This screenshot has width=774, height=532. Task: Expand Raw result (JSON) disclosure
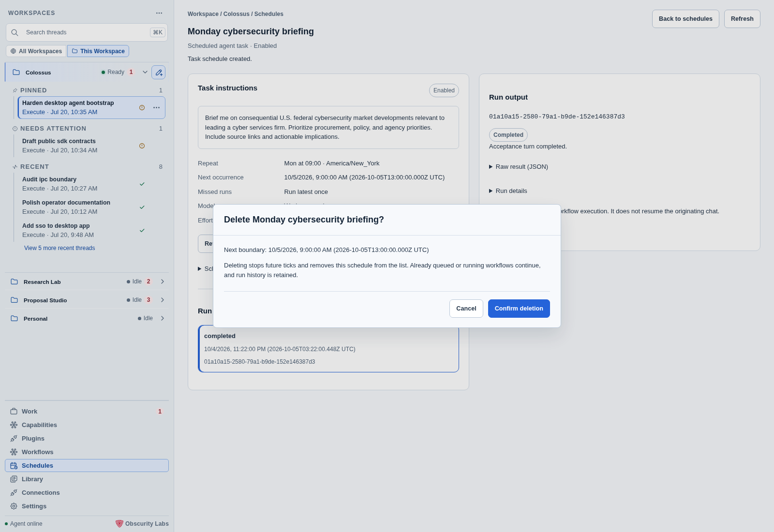519,167
